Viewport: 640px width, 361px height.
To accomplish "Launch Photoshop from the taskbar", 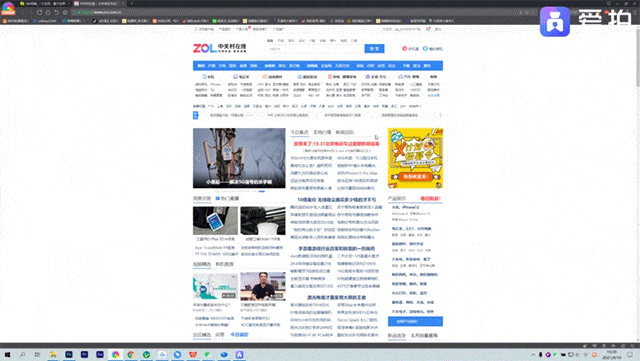I will (69, 355).
